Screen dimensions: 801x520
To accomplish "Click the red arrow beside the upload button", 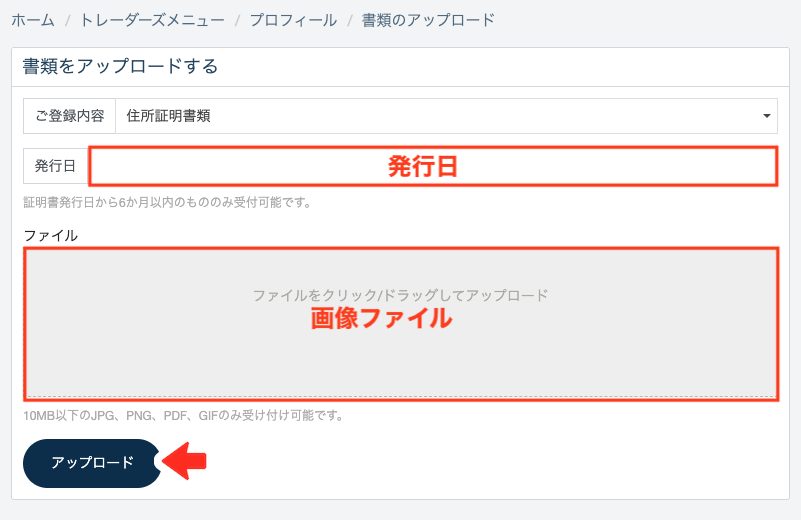I will click(x=185, y=461).
